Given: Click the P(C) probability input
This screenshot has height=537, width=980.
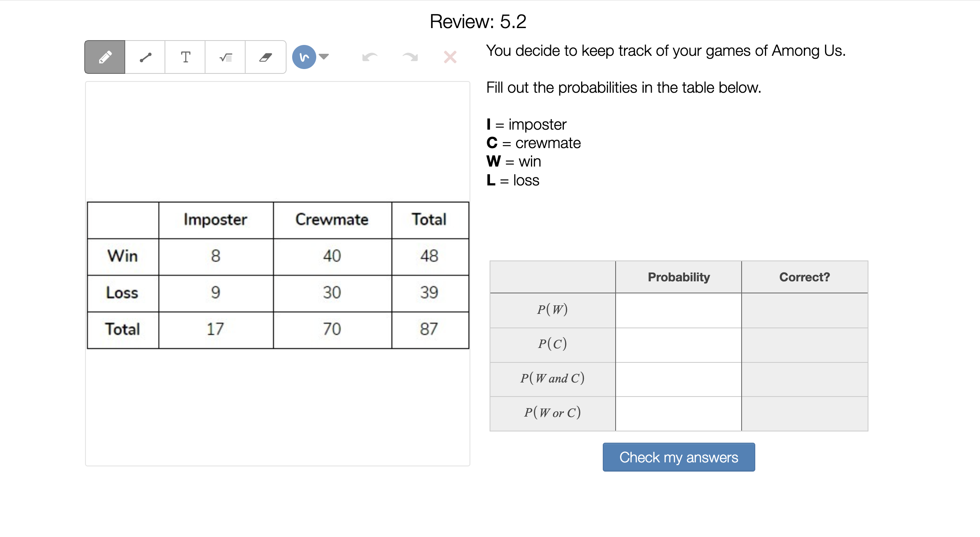Looking at the screenshot, I should pos(678,345).
